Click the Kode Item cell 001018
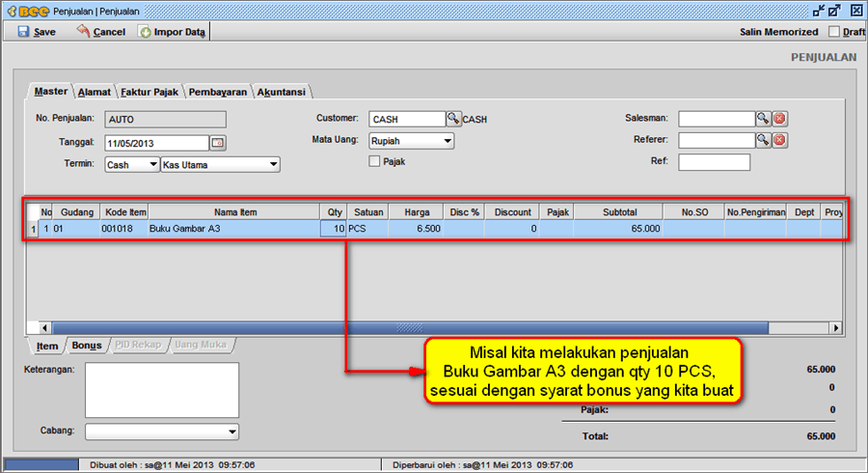868x473 pixels. [x=124, y=228]
